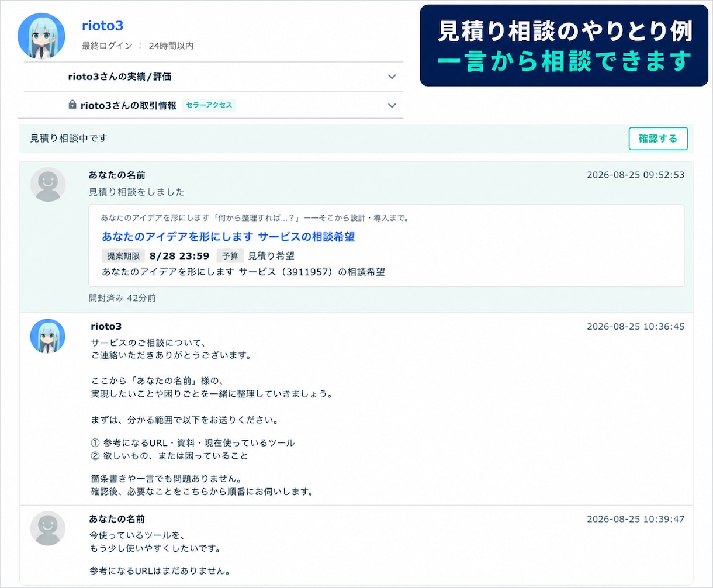The height and width of the screenshot is (588, 713).
Task: Click the セラーアクセス badge
Action: (x=209, y=105)
